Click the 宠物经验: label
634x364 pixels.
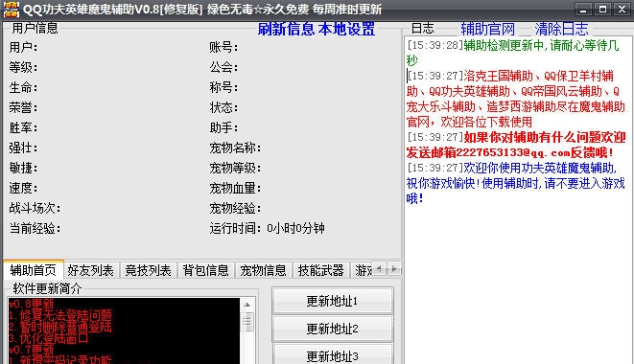(235, 209)
